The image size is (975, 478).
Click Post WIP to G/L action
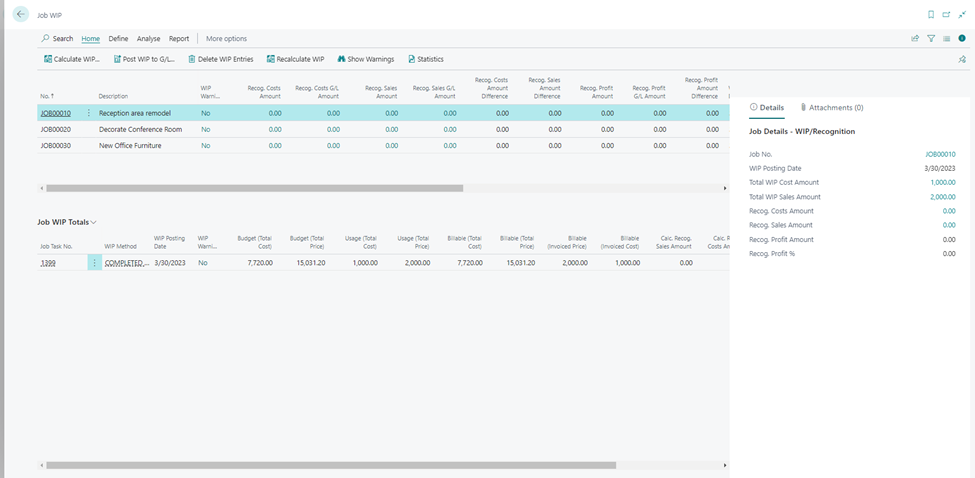pos(144,59)
